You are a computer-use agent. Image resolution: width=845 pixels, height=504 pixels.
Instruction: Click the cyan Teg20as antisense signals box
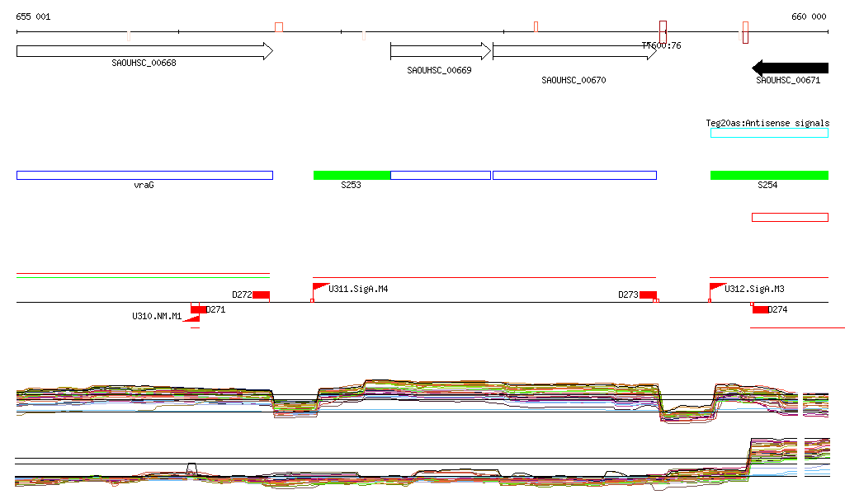click(770, 133)
